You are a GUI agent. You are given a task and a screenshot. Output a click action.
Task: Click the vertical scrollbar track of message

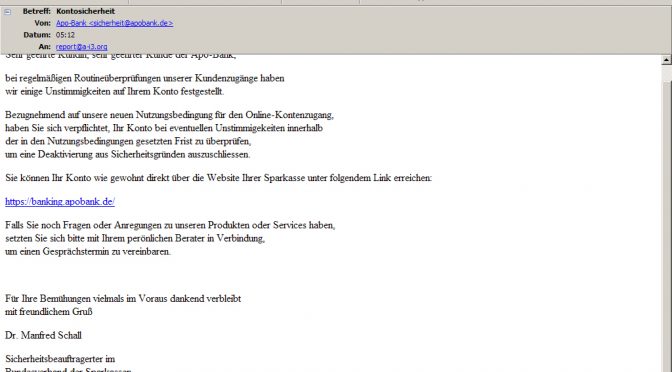666,219
